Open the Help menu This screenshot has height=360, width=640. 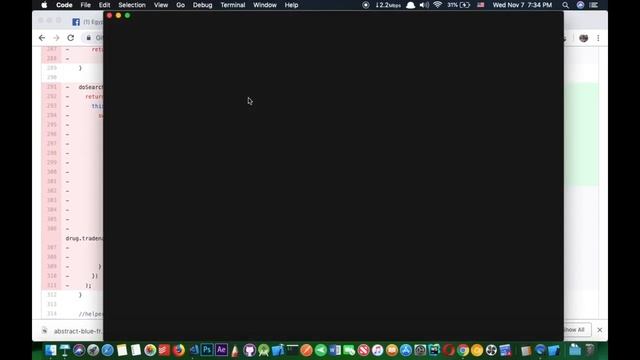pos(291,5)
